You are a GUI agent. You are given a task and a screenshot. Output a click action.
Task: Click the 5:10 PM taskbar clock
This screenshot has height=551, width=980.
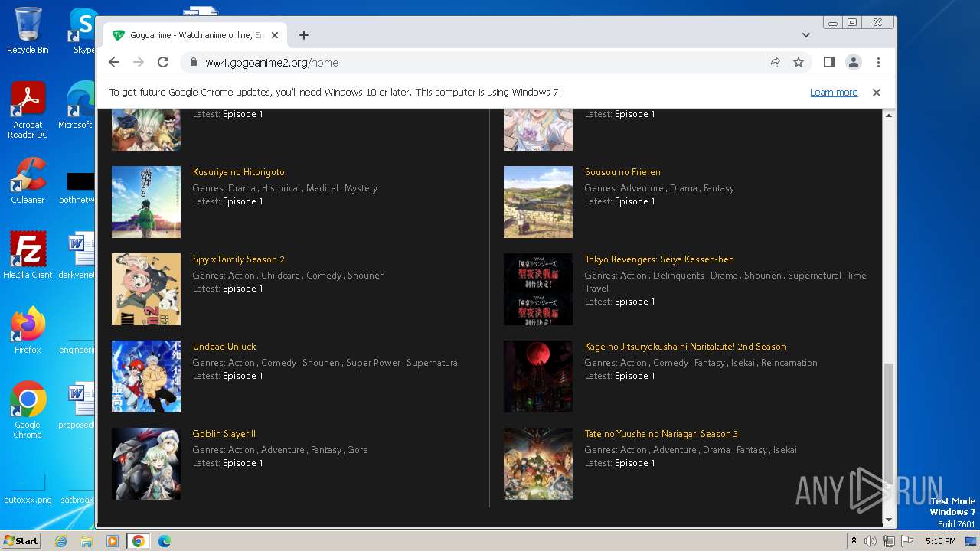click(x=940, y=541)
